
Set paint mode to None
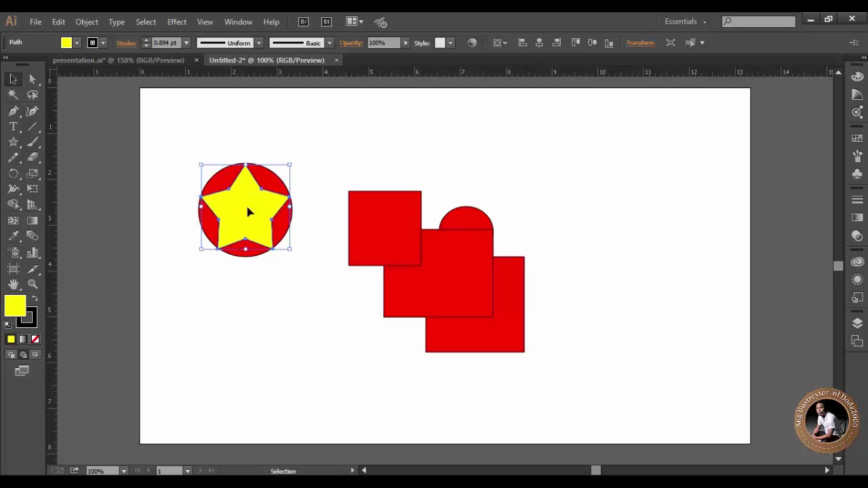pos(35,339)
